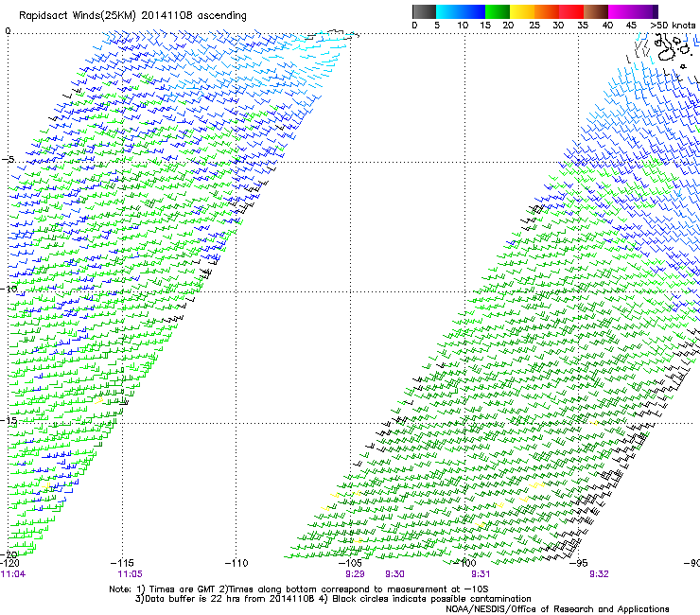
Task: Click the red 30–35 knots legend segment
Action: [571, 11]
